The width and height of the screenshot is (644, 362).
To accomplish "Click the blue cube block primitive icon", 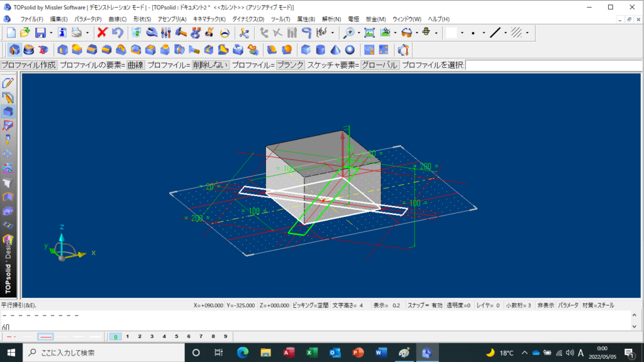I will point(306,50).
